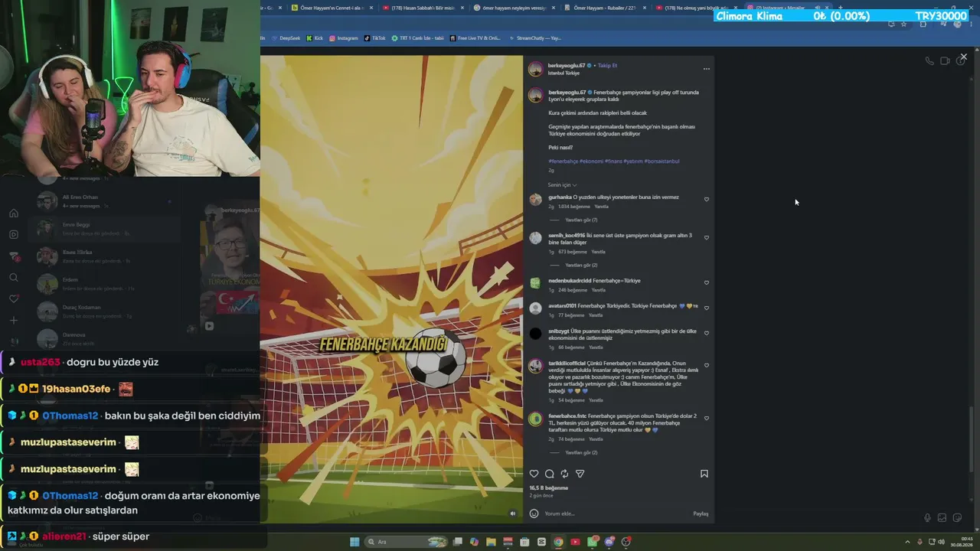Open the comment bubble icon under the post
The width and height of the screenshot is (980, 551).
(x=549, y=474)
